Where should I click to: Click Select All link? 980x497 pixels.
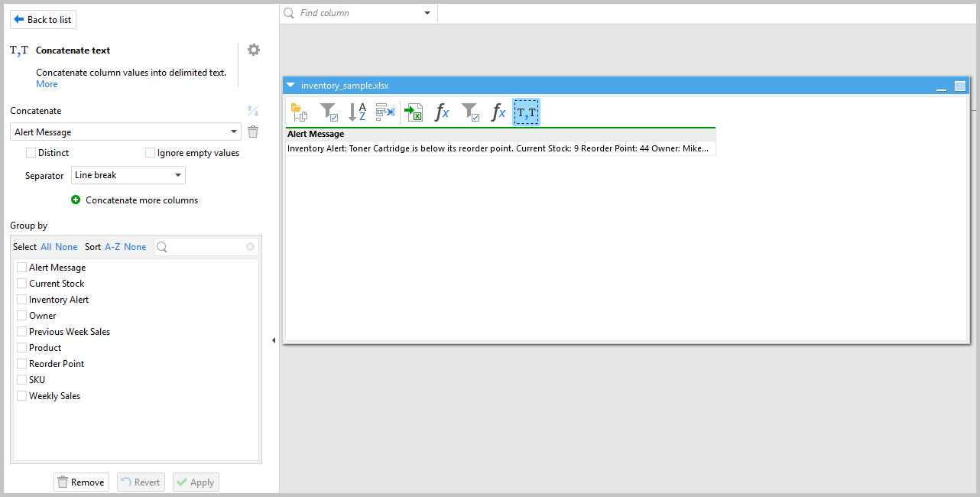click(x=46, y=247)
